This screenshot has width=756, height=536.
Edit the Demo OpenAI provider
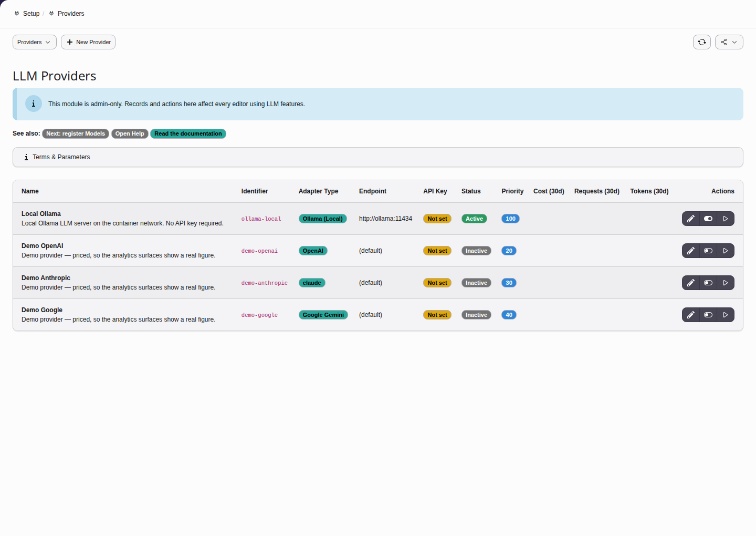click(691, 251)
